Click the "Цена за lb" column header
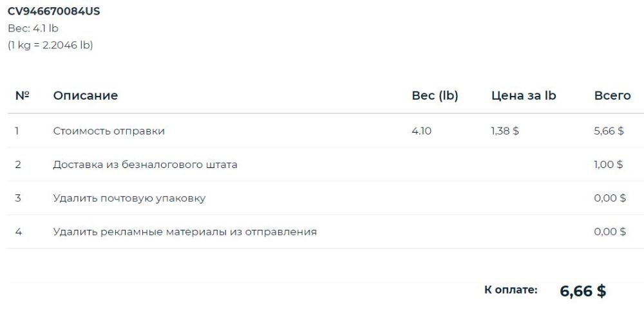The image size is (644, 309). tap(524, 96)
